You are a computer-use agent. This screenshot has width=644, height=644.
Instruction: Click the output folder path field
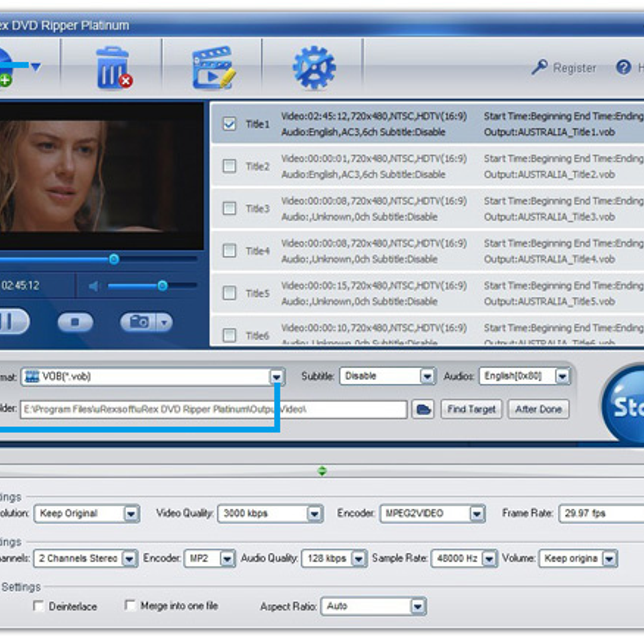[x=214, y=409]
